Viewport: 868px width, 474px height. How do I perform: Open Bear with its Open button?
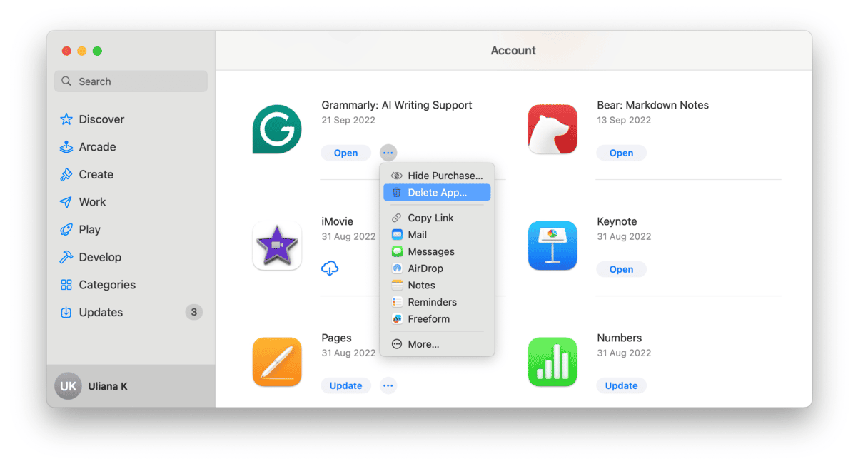coord(622,153)
